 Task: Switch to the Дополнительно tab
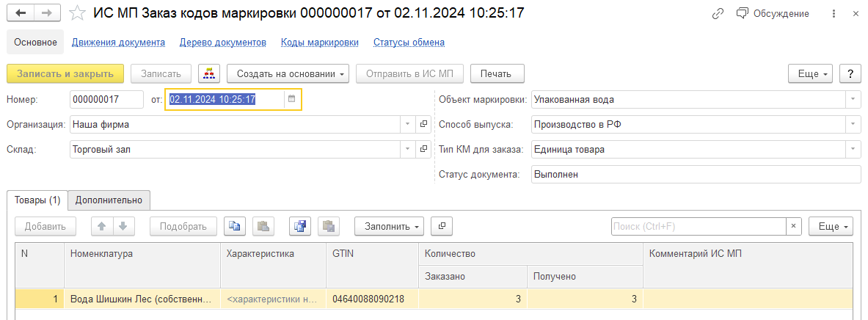pyautogui.click(x=109, y=200)
